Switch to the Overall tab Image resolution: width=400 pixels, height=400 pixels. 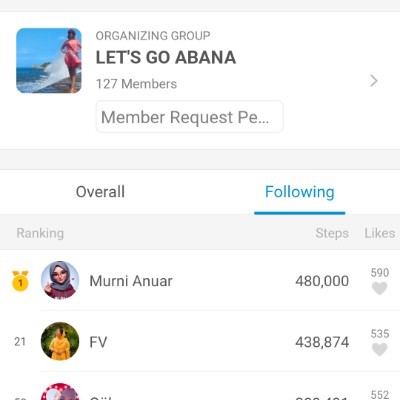click(100, 192)
